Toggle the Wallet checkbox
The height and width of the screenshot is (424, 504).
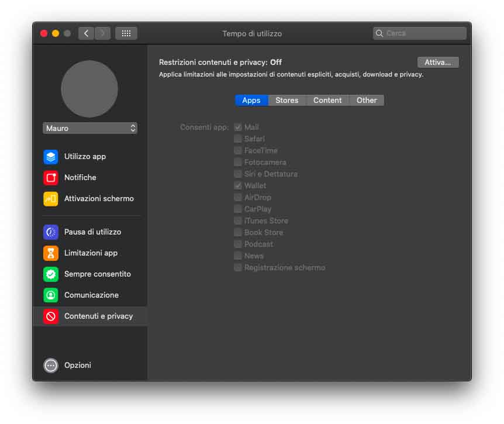click(x=238, y=186)
